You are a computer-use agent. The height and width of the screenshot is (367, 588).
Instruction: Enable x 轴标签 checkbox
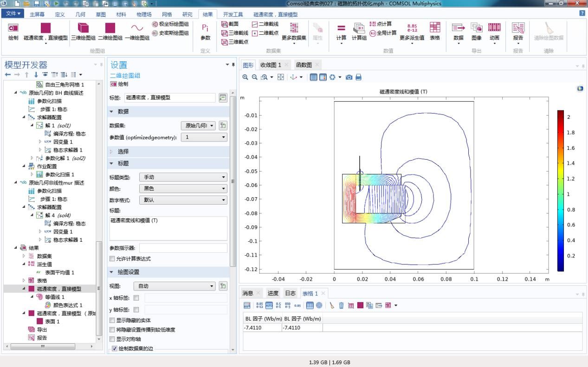click(136, 298)
